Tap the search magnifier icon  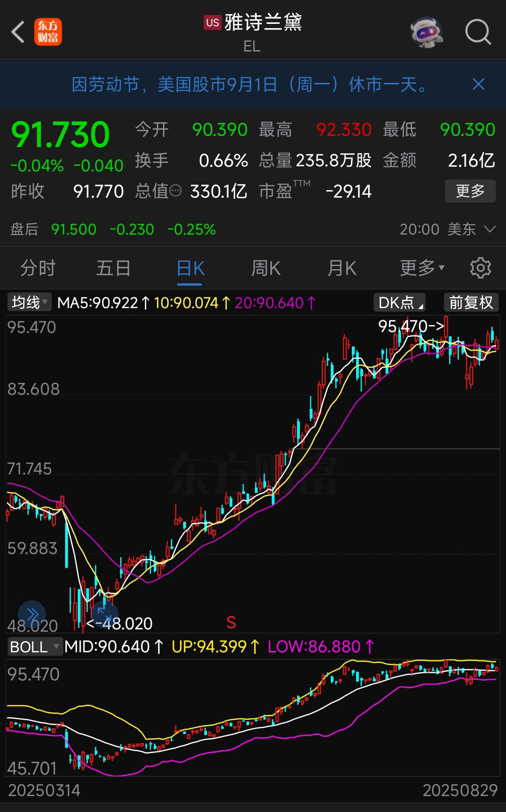478,32
